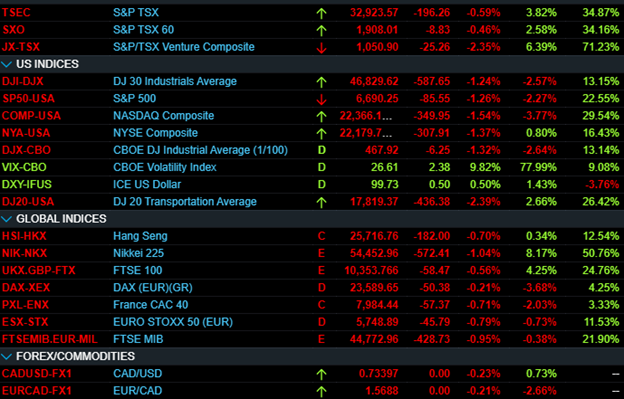Click the 0.73397 CAD/USD rate
Image resolution: width=624 pixels, height=399 pixels.
[x=378, y=374]
